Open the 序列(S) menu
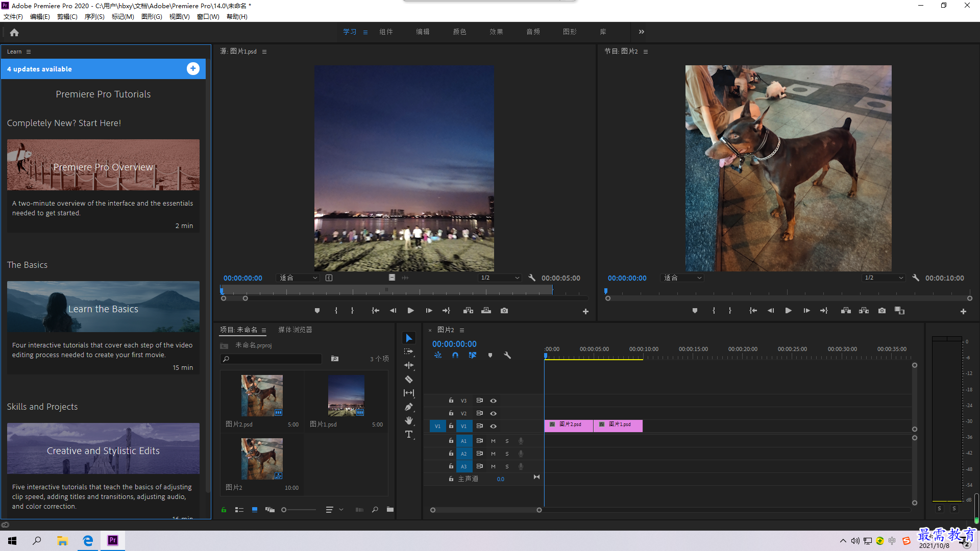 coord(94,17)
